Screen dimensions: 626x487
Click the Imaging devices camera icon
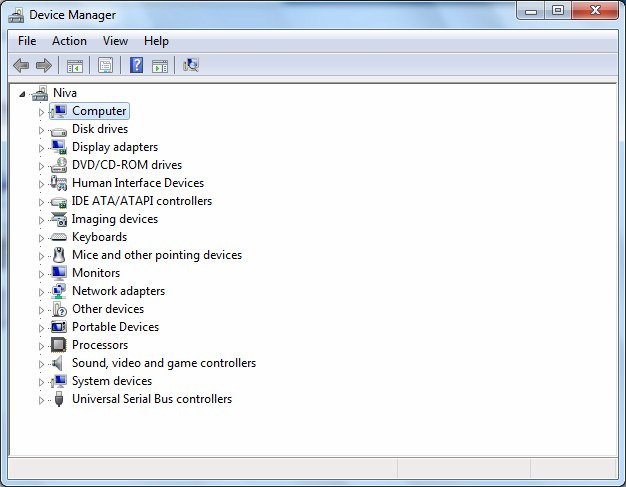59,219
